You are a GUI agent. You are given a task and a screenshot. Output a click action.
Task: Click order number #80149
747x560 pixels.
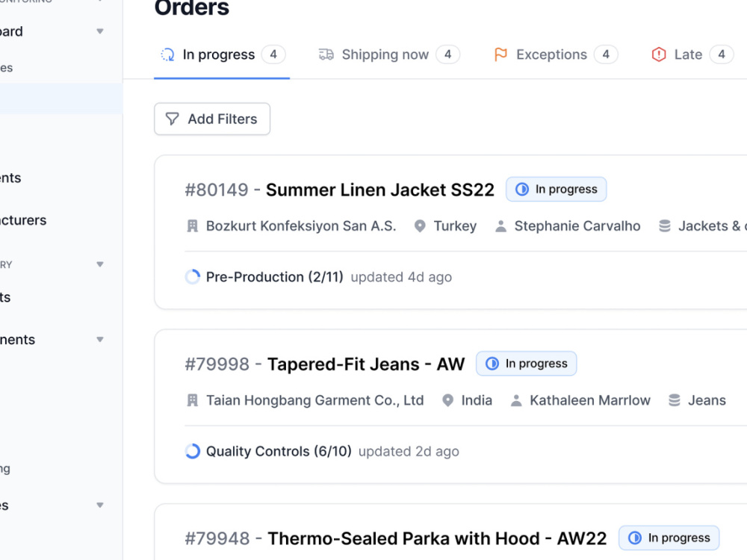(x=217, y=190)
